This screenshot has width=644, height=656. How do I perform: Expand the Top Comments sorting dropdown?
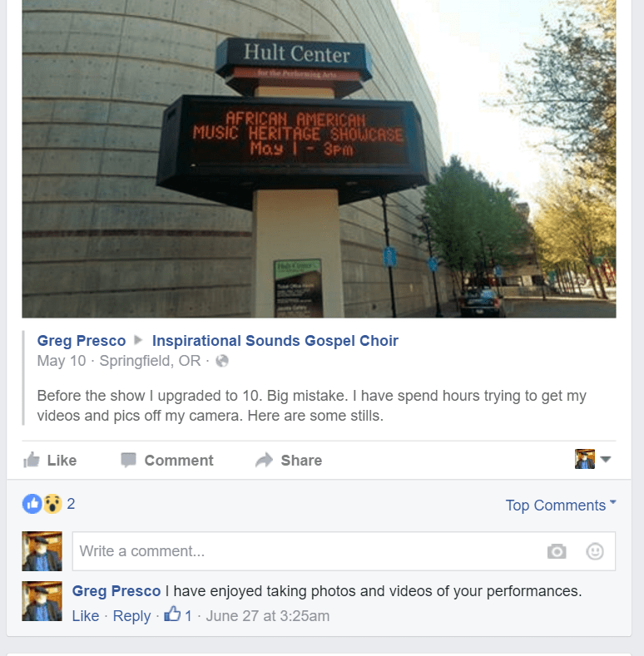(x=561, y=505)
